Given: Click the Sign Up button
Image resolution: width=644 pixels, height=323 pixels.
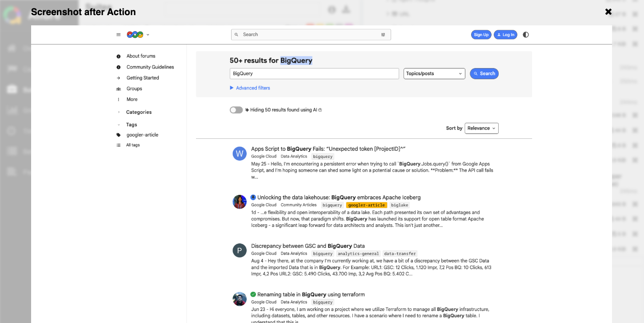Looking at the screenshot, I should [481, 35].
